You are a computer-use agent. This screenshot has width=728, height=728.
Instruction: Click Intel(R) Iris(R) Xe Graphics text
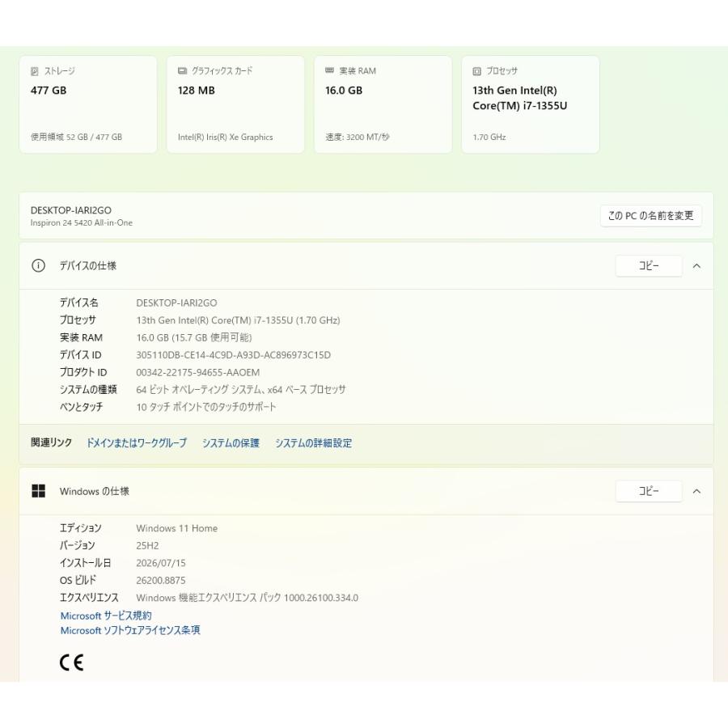coord(225,137)
